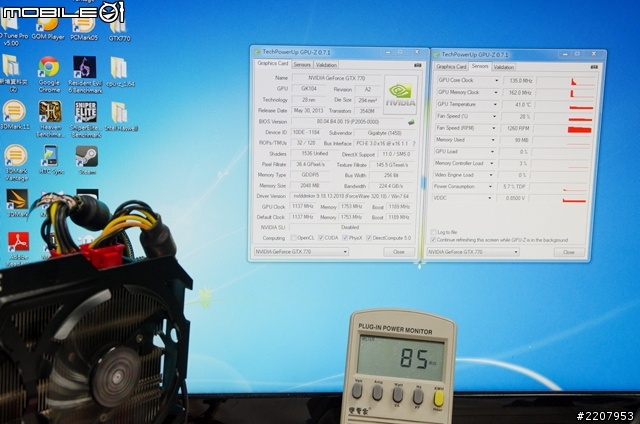This screenshot has width=640, height=424.
Task: Launch the Steam desktop shortcut
Action: (x=87, y=160)
